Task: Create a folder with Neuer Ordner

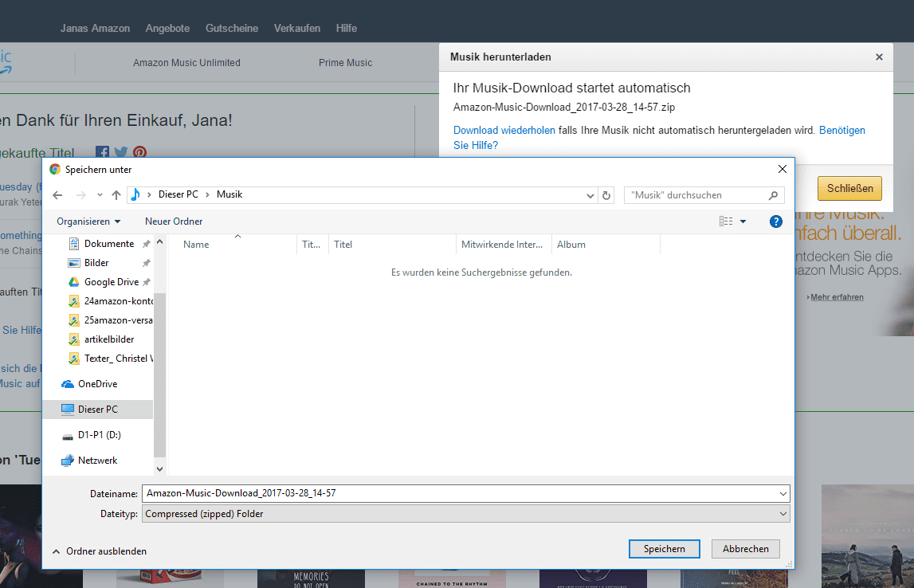Action: (174, 221)
